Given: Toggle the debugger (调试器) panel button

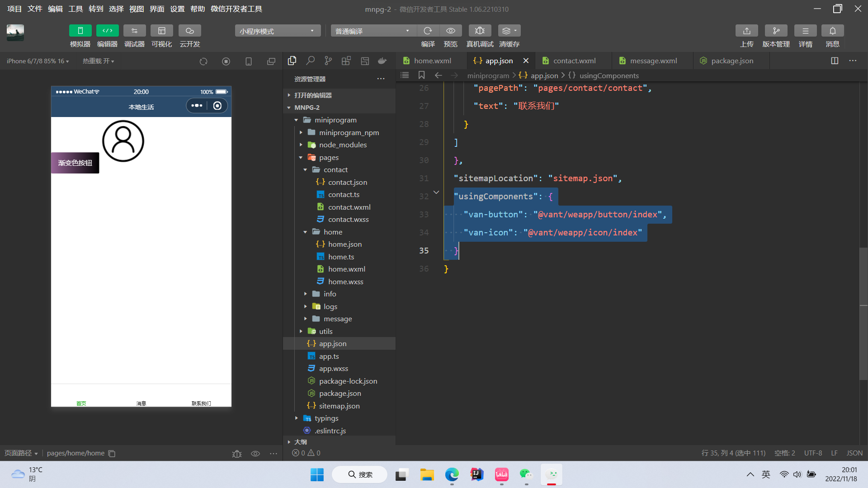Looking at the screenshot, I should pyautogui.click(x=134, y=31).
